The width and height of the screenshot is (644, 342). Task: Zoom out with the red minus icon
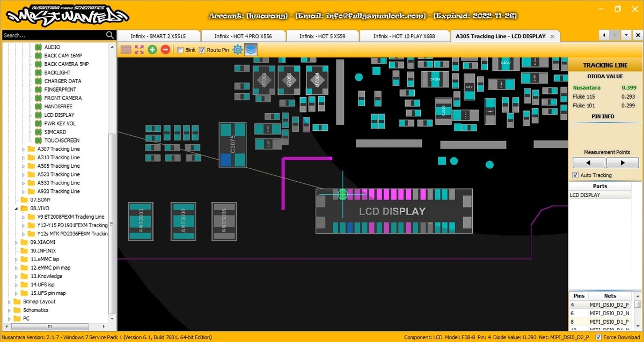tap(165, 50)
